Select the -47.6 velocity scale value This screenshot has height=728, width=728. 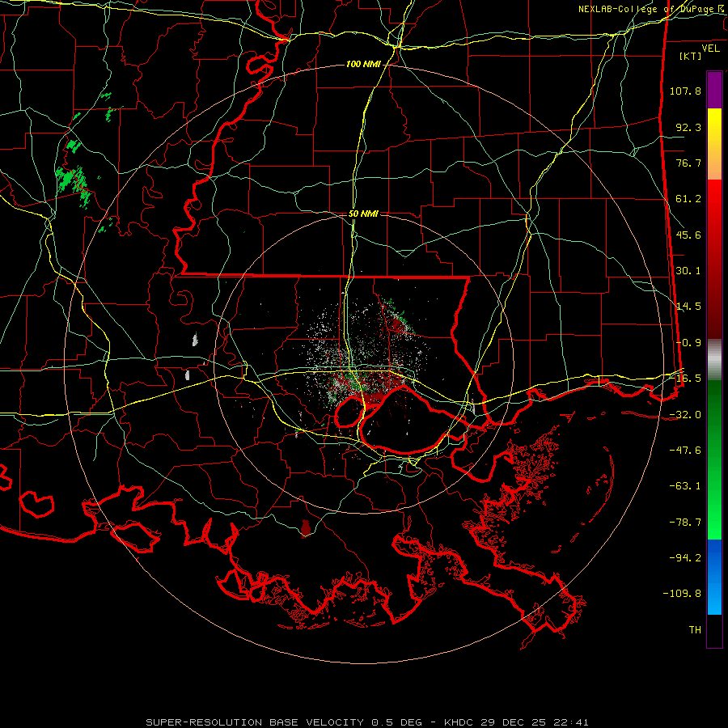[685, 451]
